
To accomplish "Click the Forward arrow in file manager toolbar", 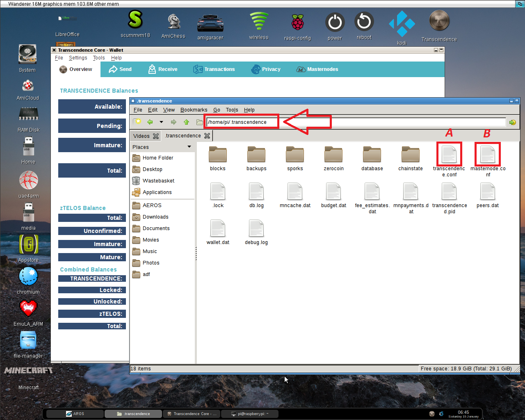I will 173,122.
